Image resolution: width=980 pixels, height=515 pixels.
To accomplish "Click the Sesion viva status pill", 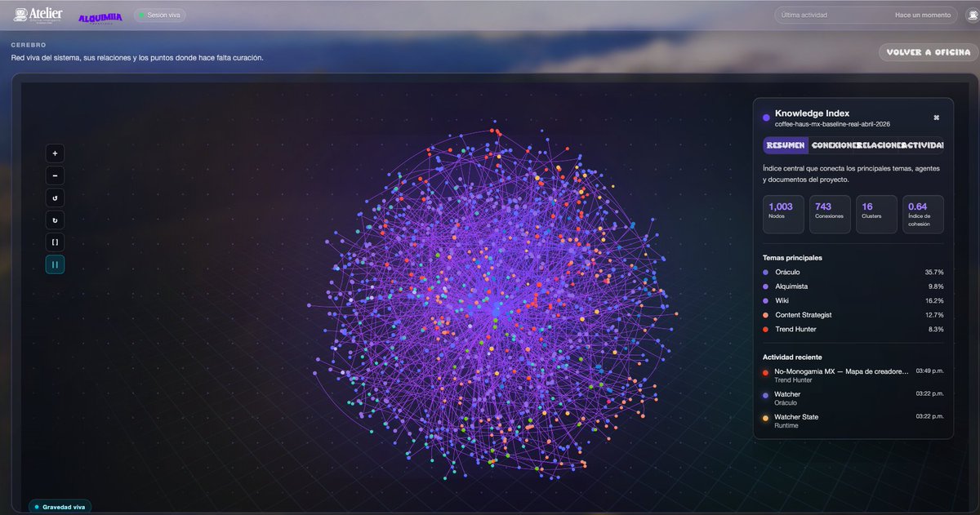I will pos(160,16).
